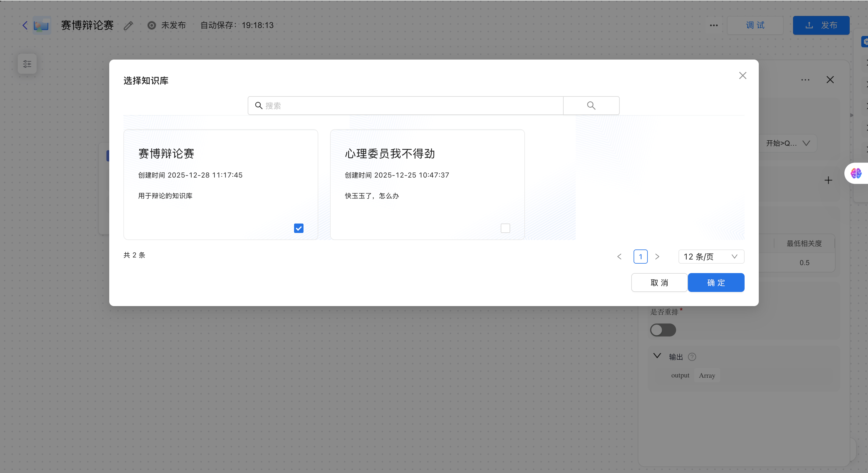Click the 确定 confirm button
Viewport: 868px width, 473px height.
point(716,283)
